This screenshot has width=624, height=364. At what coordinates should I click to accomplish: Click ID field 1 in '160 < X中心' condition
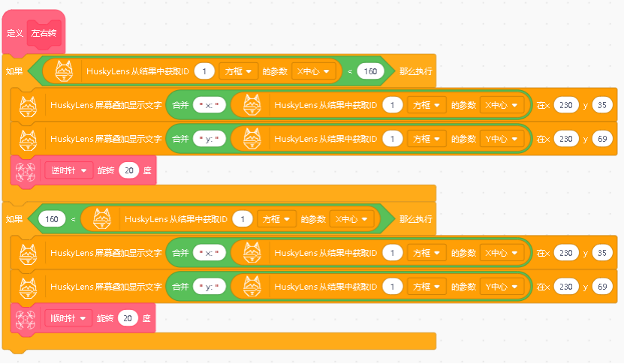click(x=243, y=219)
